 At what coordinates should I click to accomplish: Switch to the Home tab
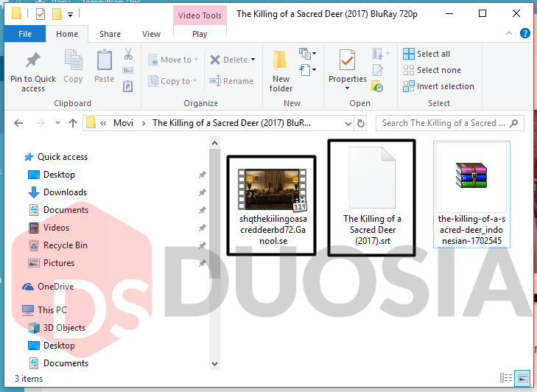point(67,34)
